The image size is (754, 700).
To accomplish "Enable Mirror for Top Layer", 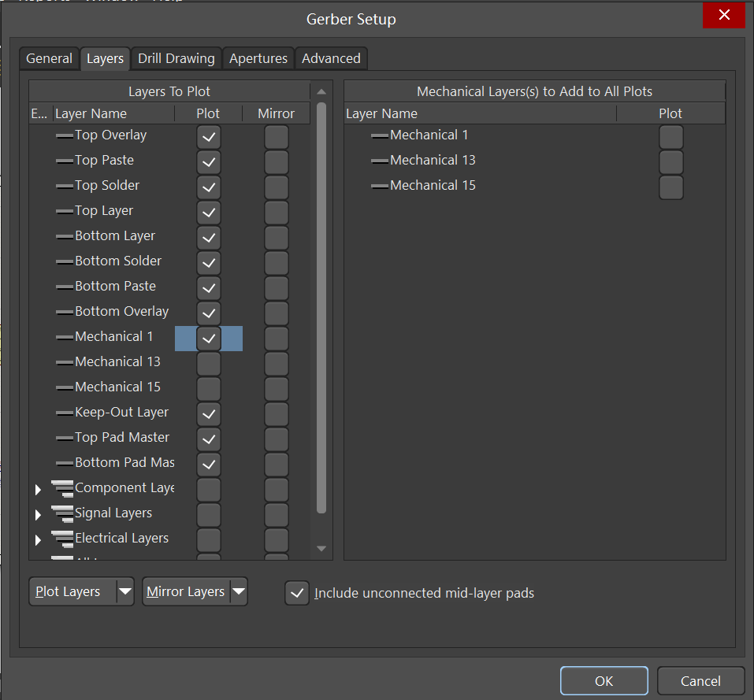I will (277, 213).
